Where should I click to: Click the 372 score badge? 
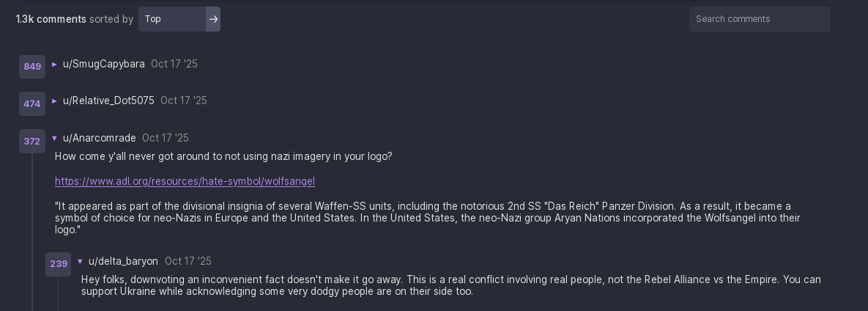(32, 141)
